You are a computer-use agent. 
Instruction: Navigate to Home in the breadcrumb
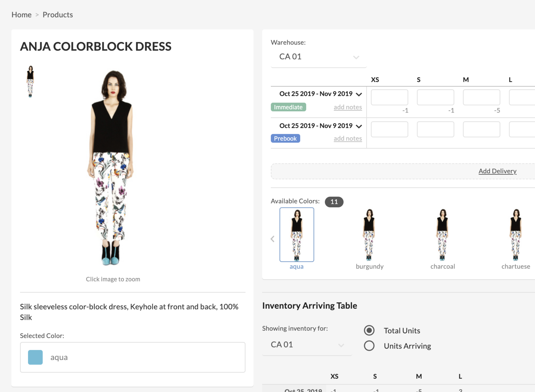21,14
